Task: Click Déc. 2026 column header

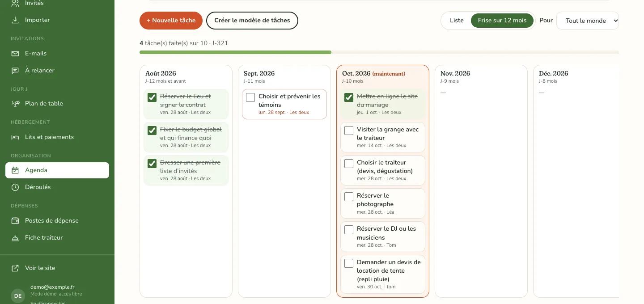Action: point(553,73)
